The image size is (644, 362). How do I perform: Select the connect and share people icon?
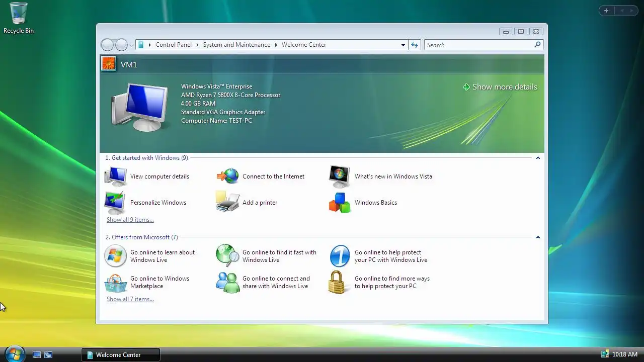click(228, 282)
